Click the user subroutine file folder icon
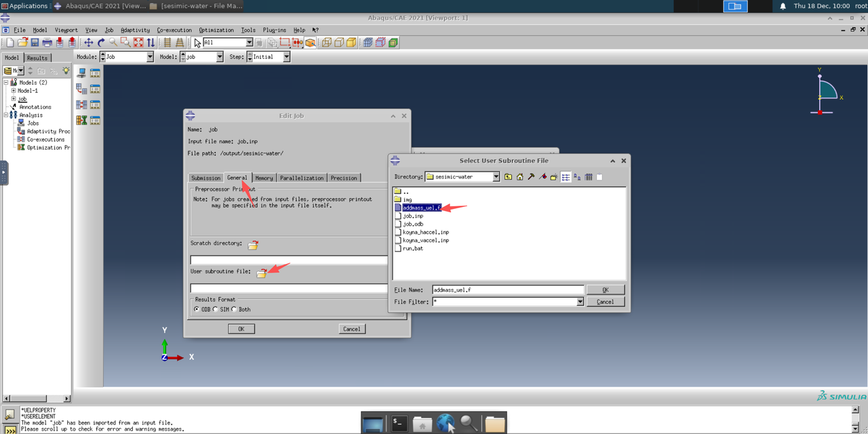Viewport: 868px width, 434px height. (261, 273)
